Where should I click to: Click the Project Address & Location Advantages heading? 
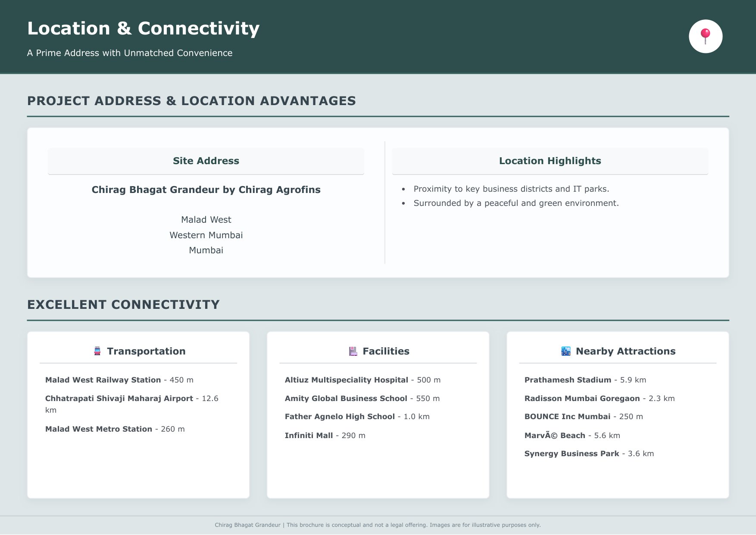point(191,101)
